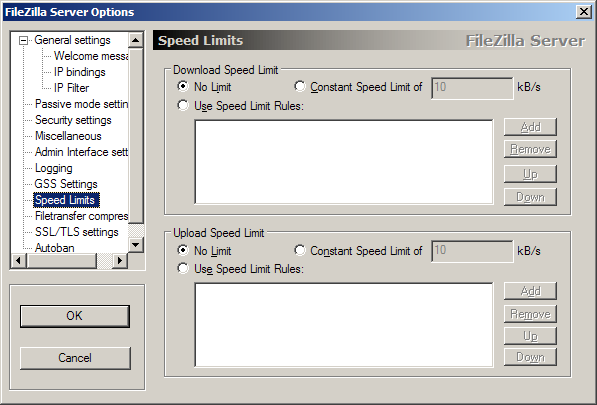Screen dimensions: 597x405
Task: Click the download constant speed kB/s field
Action: click(x=472, y=88)
